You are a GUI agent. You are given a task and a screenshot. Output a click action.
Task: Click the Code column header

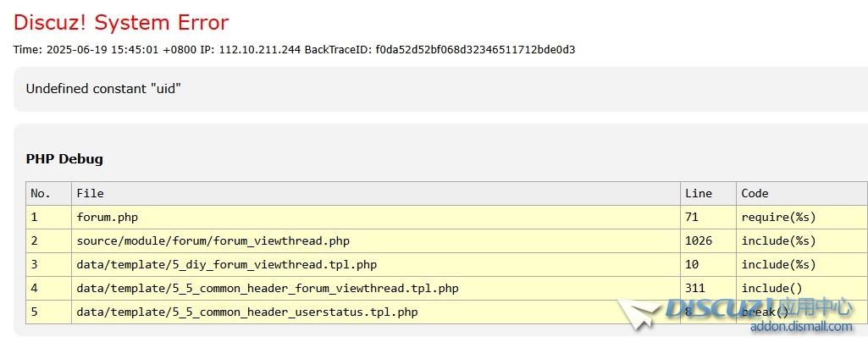[x=755, y=194]
